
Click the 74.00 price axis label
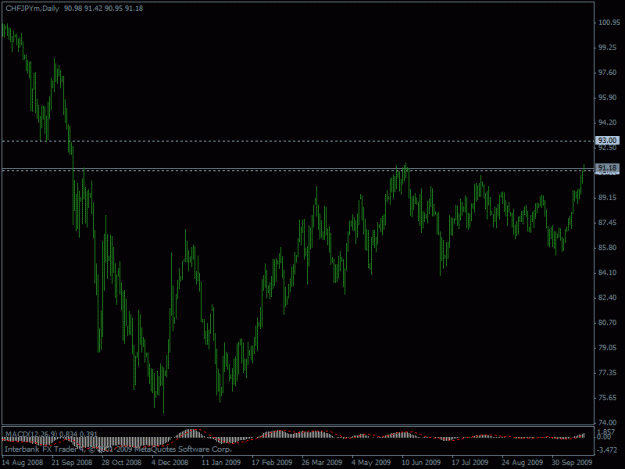coord(607,422)
